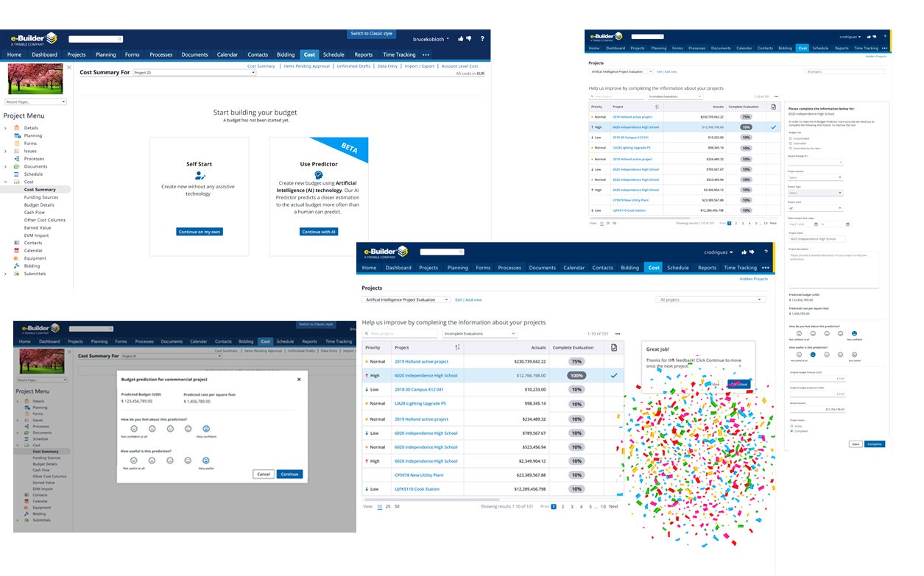Open Time Tracking tab in Great Job window

point(741,268)
